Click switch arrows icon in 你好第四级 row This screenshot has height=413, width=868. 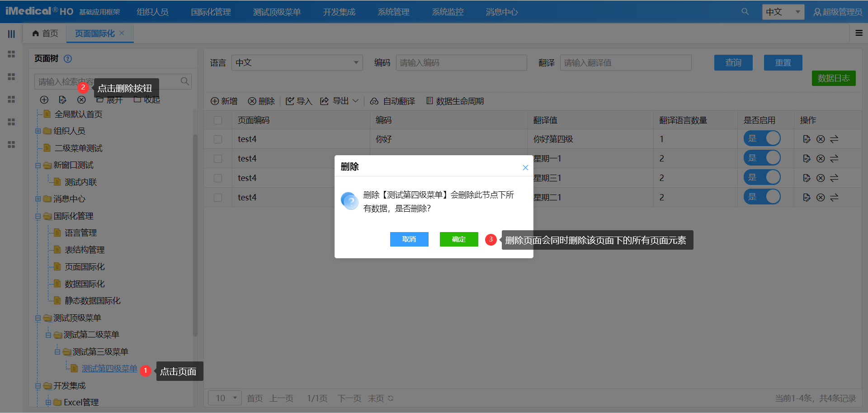pyautogui.click(x=834, y=139)
